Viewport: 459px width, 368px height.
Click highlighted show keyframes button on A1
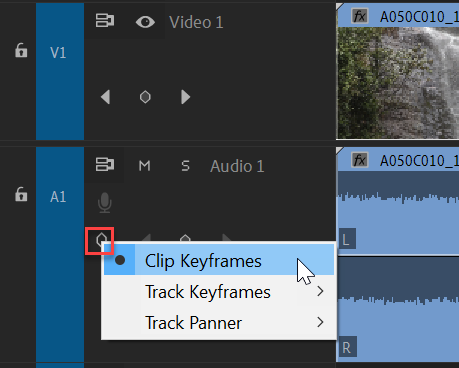100,241
